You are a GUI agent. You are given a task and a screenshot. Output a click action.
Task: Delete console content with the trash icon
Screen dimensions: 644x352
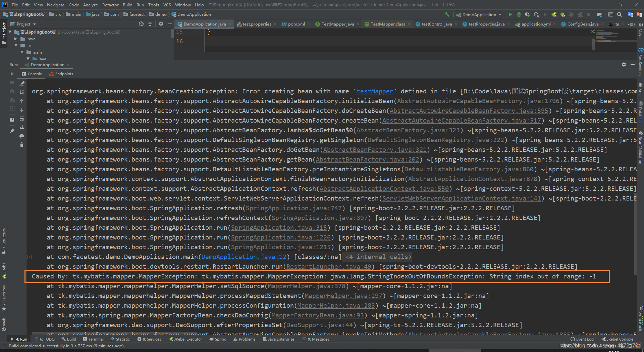point(22,145)
